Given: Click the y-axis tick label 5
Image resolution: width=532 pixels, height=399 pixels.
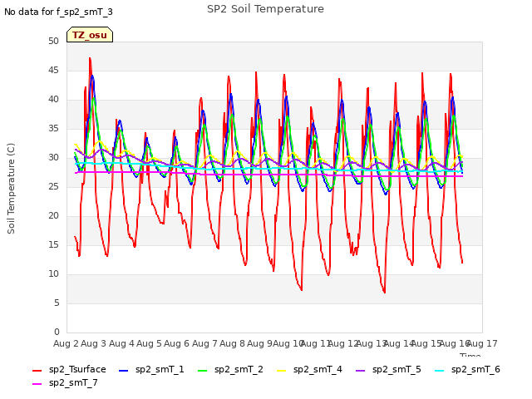Looking at the screenshot, I should click(x=57, y=303).
